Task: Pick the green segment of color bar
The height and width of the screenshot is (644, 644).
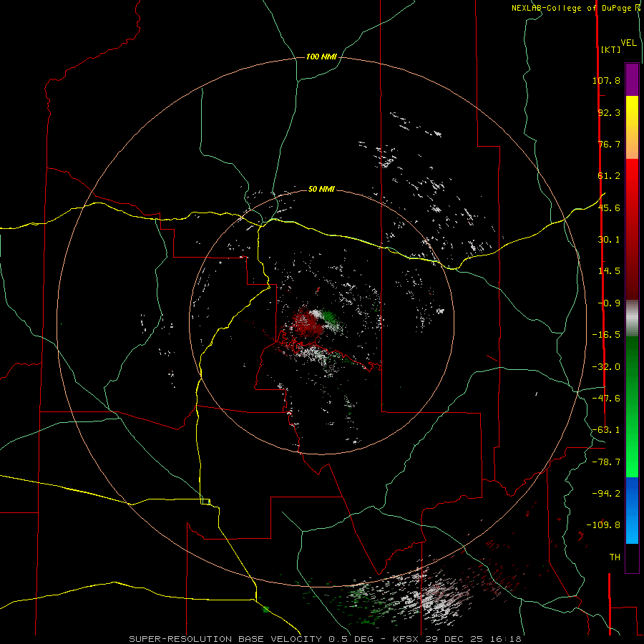Action: point(632,406)
